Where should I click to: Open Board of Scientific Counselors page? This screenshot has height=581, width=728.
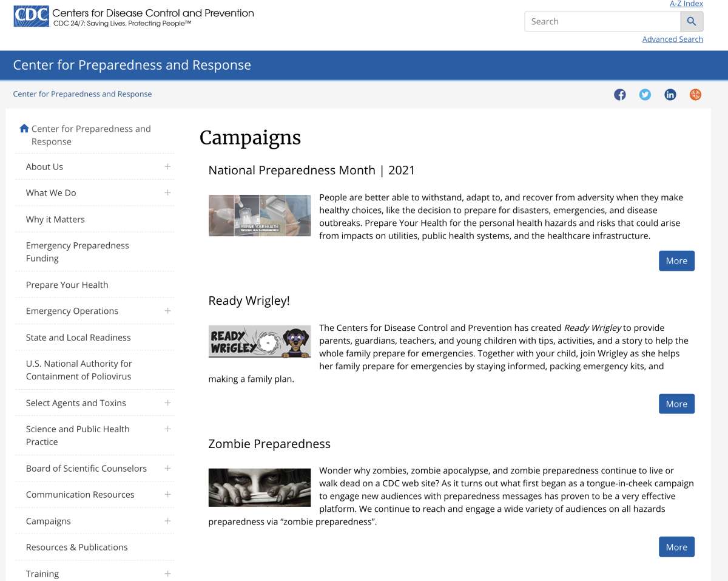tap(86, 469)
